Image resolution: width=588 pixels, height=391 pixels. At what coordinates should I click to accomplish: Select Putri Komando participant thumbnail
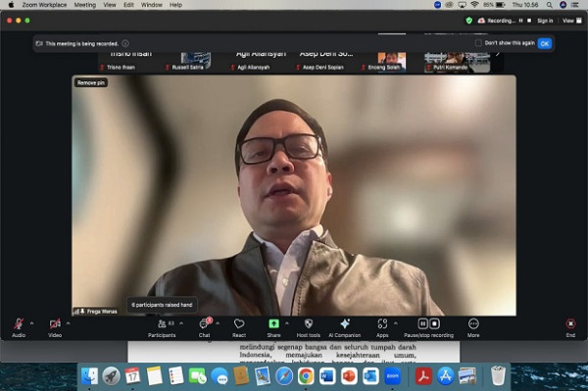coord(457,62)
